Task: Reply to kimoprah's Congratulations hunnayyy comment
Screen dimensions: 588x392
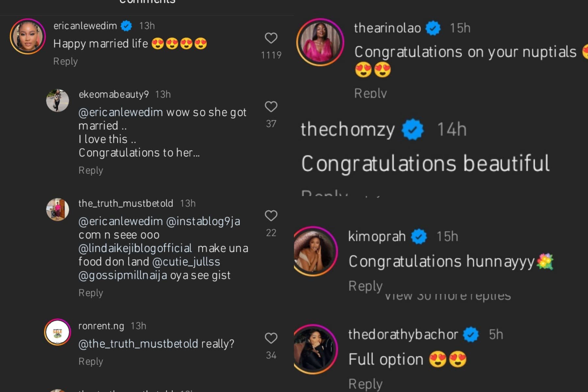Action: coord(365,286)
